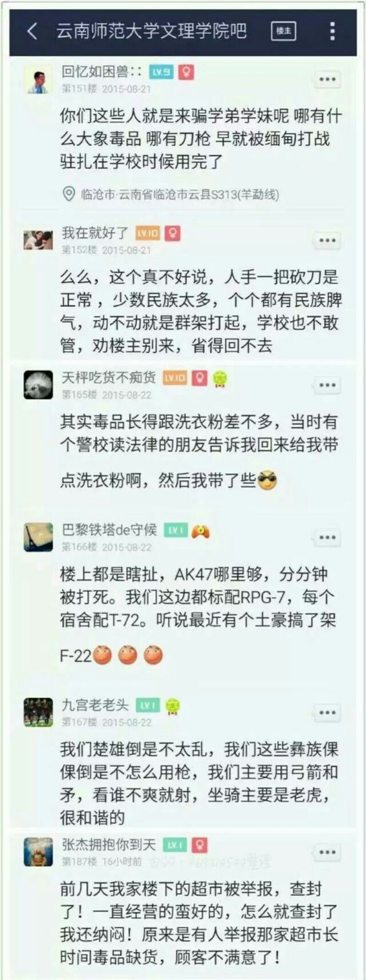Open username 巴黎铁塔de守候 profile
Viewport: 366px width, 980px height.
click(109, 530)
